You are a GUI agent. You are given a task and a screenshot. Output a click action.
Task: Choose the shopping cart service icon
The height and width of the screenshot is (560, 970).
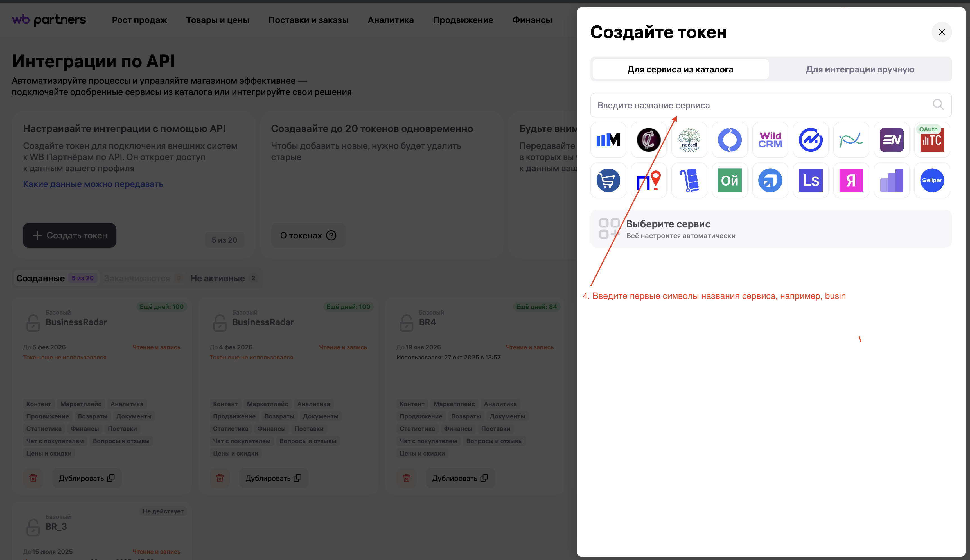click(x=608, y=180)
